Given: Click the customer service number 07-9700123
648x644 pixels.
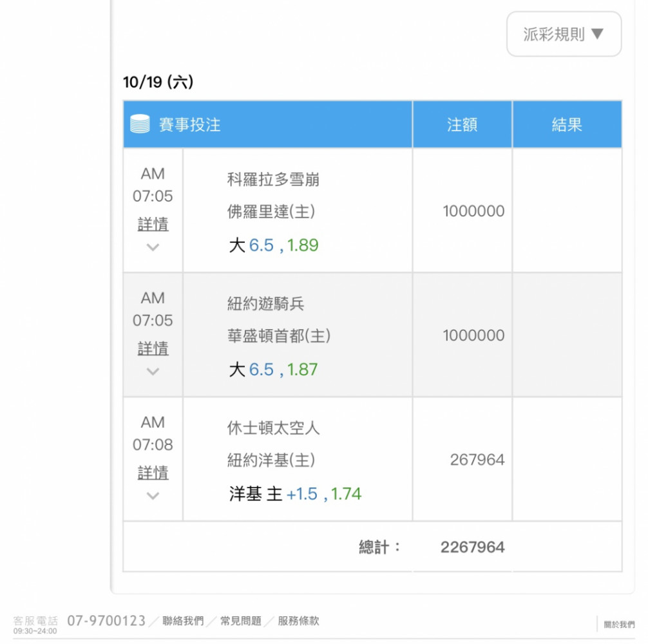Looking at the screenshot, I should (106, 620).
